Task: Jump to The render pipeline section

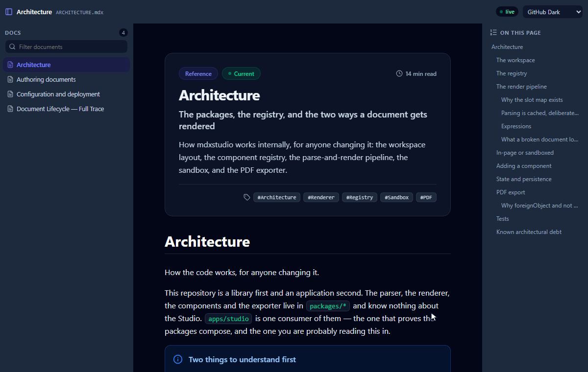Action: coord(521,87)
